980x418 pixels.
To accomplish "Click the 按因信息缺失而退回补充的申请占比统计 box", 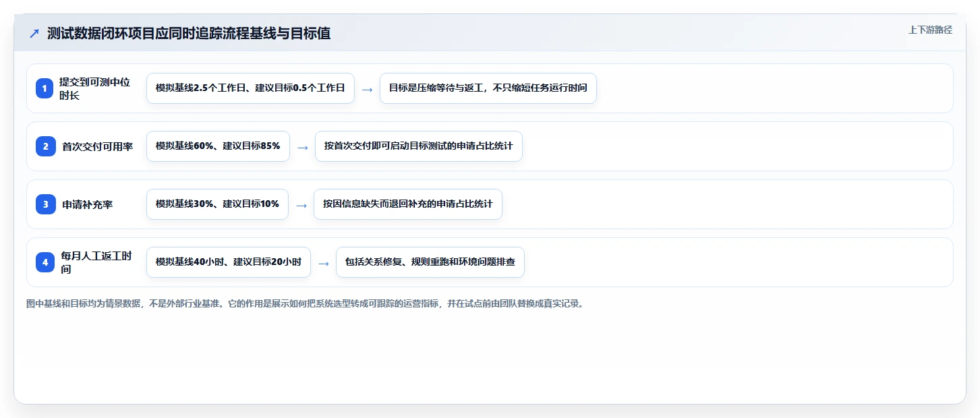I will [x=408, y=204].
